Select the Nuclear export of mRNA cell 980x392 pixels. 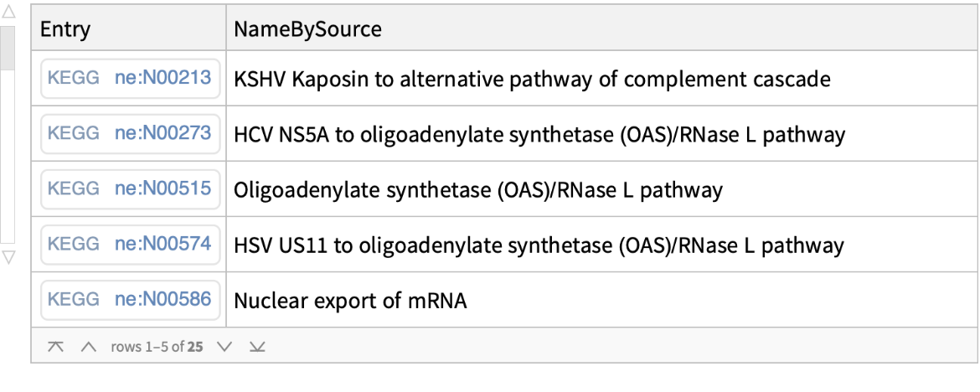pos(350,300)
